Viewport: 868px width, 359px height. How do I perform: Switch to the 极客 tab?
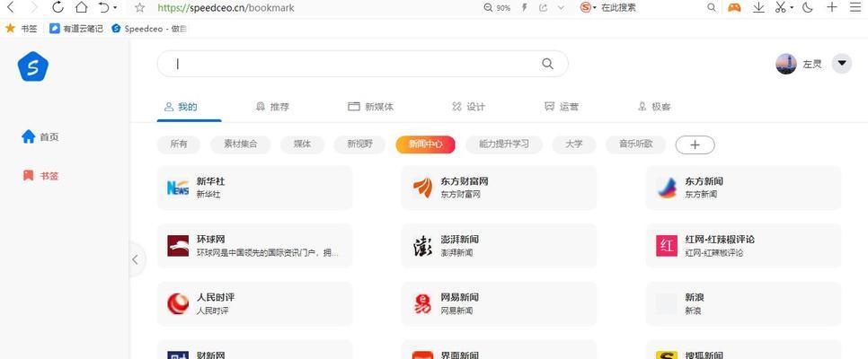coord(654,107)
